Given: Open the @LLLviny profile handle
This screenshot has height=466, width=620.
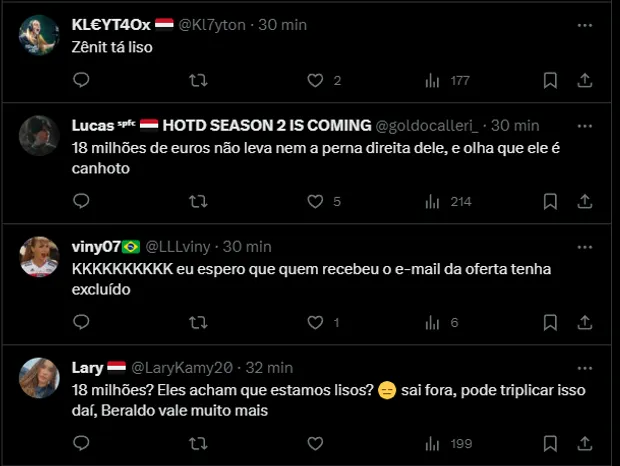Looking at the screenshot, I should 180,246.
